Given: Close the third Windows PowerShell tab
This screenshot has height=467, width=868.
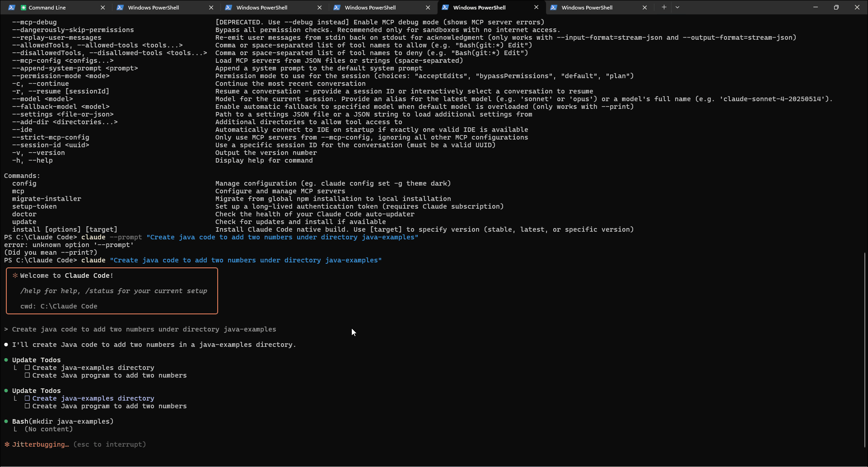Looking at the screenshot, I should (x=428, y=7).
